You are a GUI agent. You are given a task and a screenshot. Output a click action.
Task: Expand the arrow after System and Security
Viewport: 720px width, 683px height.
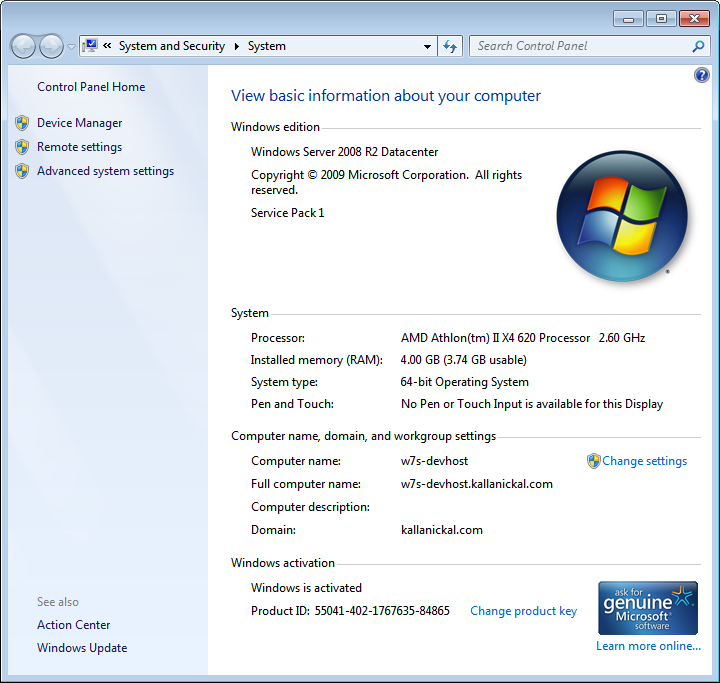coord(237,46)
